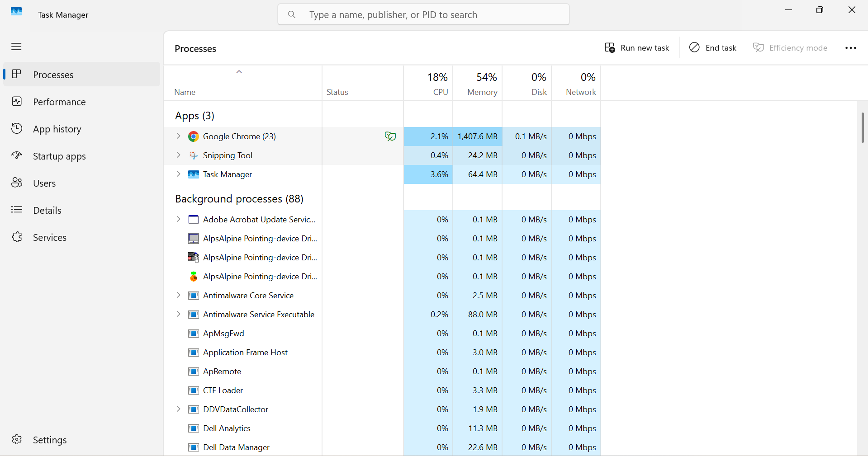
Task: Click the Google Chrome app icon
Action: coord(194,136)
